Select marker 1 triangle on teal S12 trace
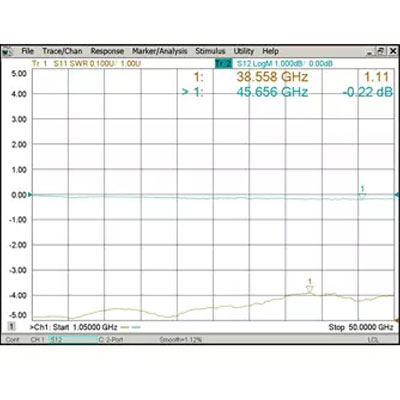The width and height of the screenshot is (400, 400). [362, 197]
